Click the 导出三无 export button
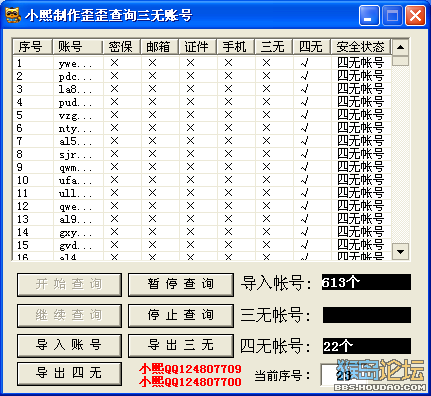The width and height of the screenshot is (431, 396). pos(181,345)
